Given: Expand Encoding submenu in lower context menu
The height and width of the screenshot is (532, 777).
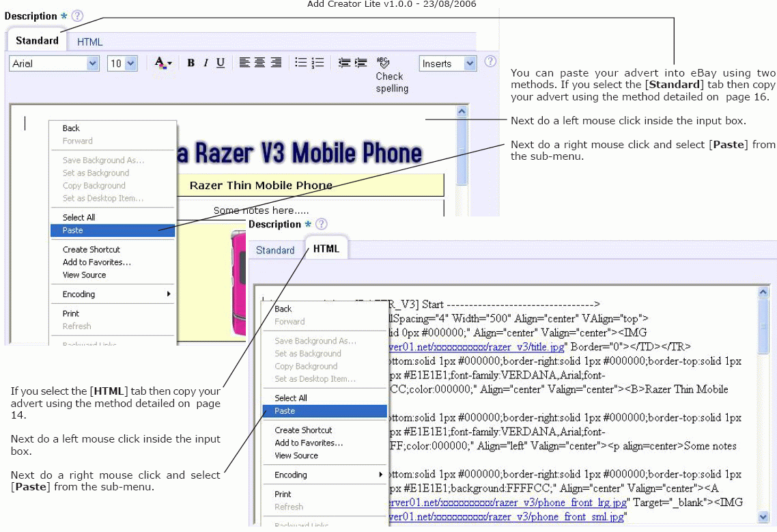Looking at the screenshot, I should pyautogui.click(x=324, y=475).
